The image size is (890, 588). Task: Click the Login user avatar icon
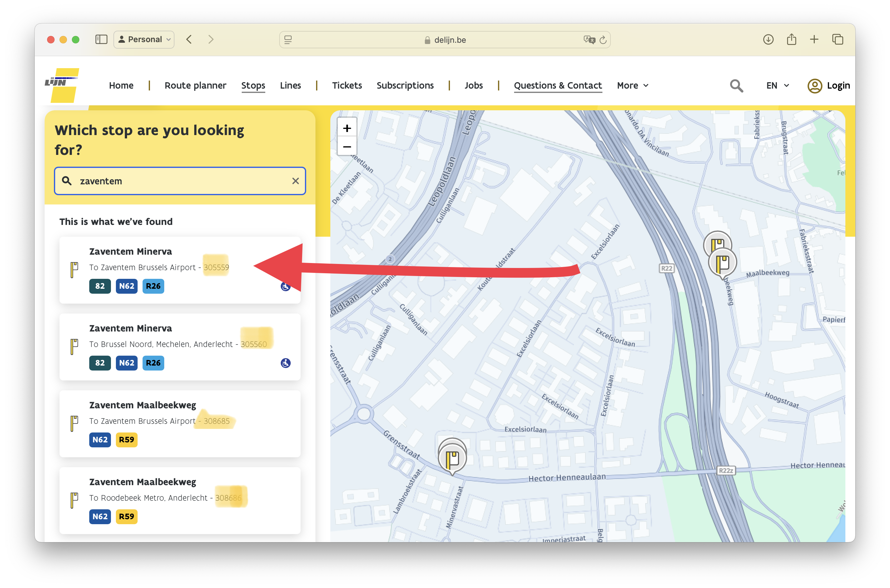[x=814, y=86]
